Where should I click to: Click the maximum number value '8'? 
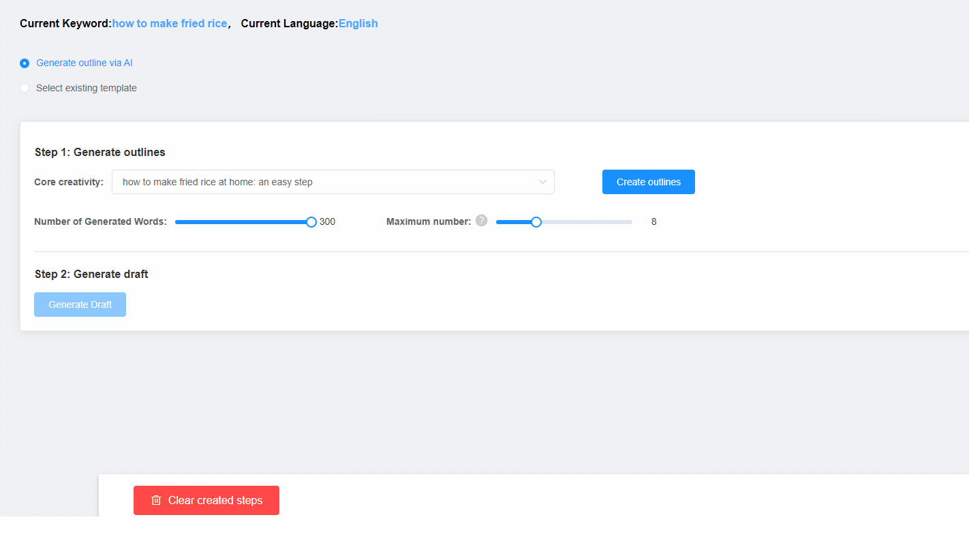tap(653, 221)
